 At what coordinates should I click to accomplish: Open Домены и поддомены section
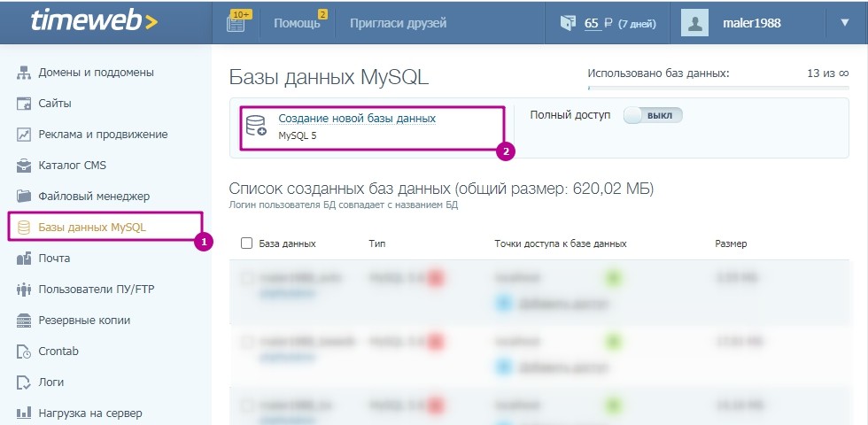[97, 73]
